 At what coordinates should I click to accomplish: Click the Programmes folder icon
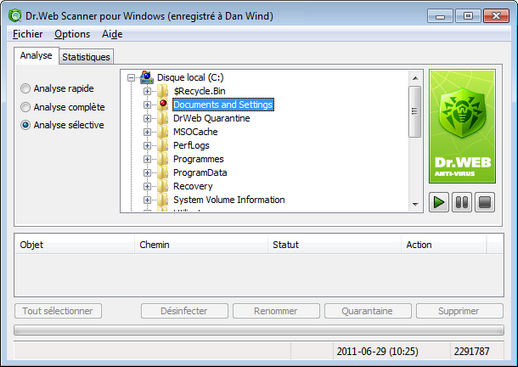pyautogui.click(x=163, y=159)
